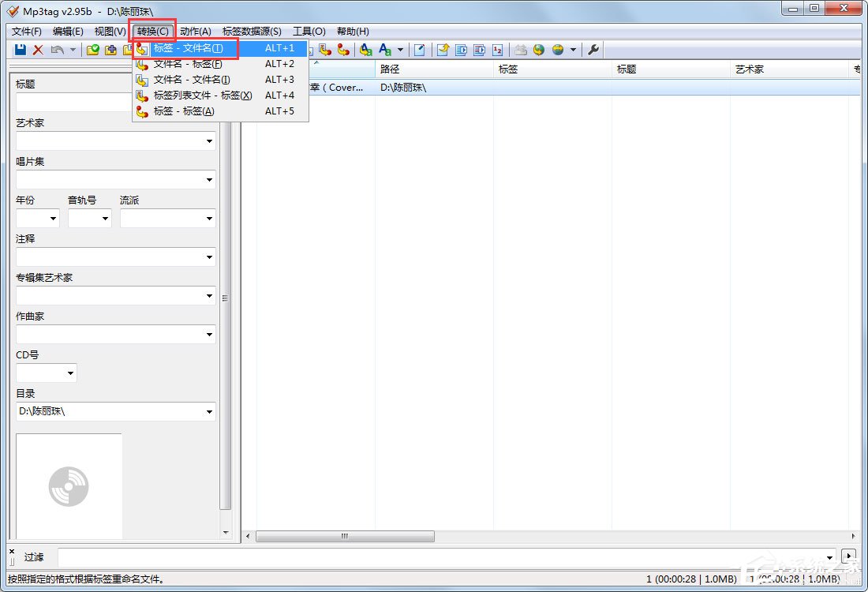Open the Extended Tags edit icon
The height and width of the screenshot is (592, 868).
pyautogui.click(x=420, y=50)
